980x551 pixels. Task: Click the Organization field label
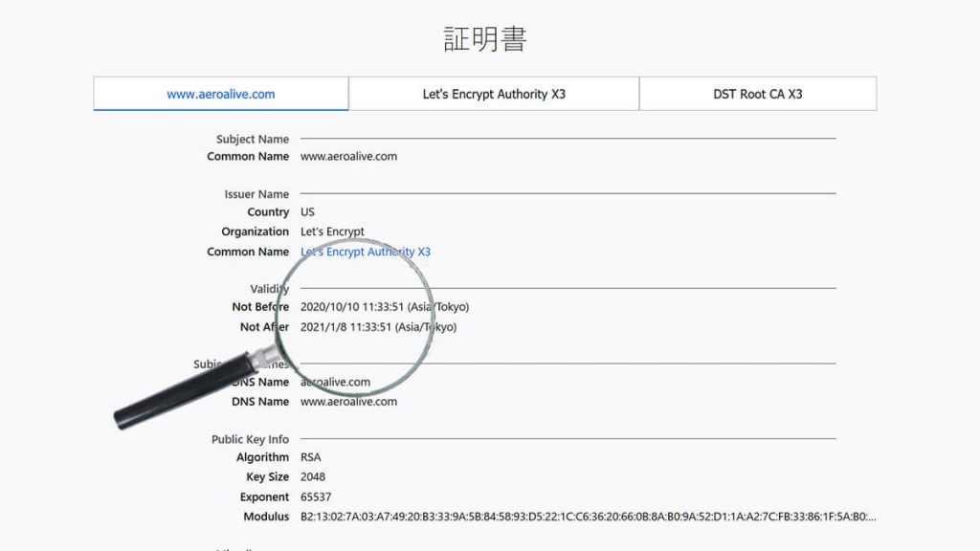pyautogui.click(x=255, y=231)
